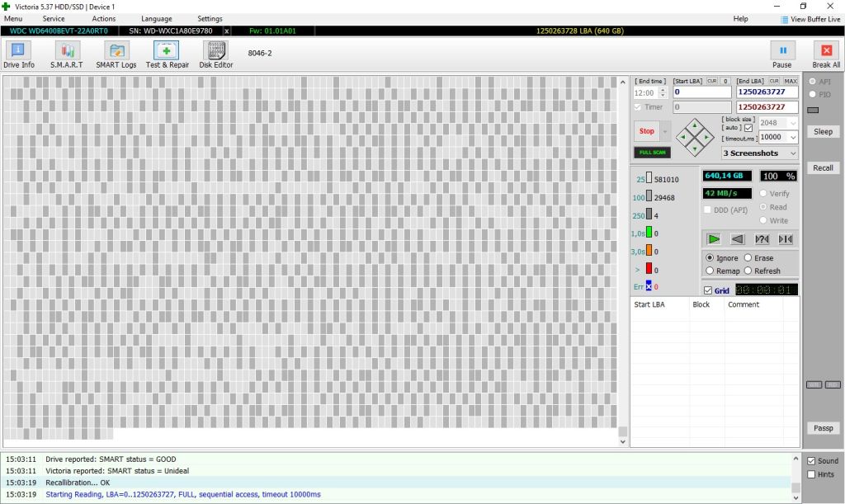Click the Passp button

823,428
